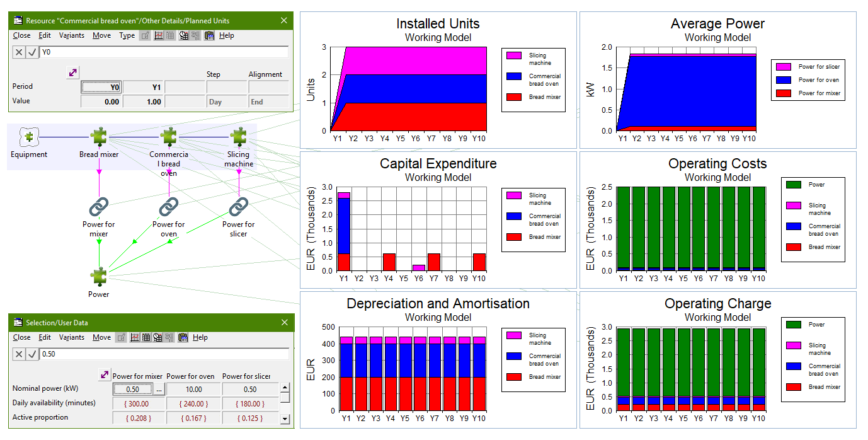
Task: Open the Edit menu in Planned Units window
Action: [x=45, y=35]
